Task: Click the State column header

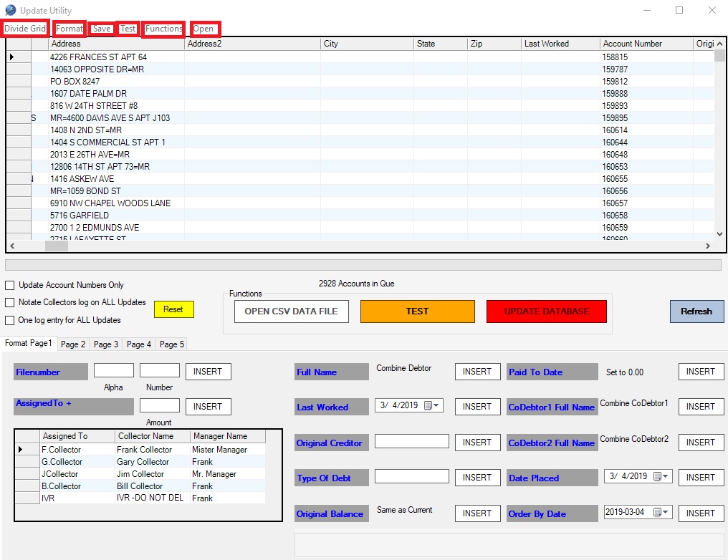Action: [x=441, y=44]
